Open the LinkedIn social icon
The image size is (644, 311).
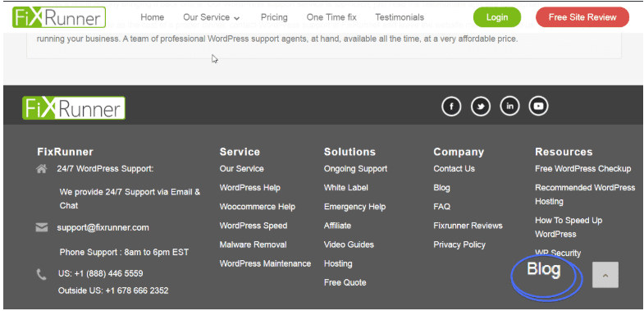pyautogui.click(x=509, y=107)
